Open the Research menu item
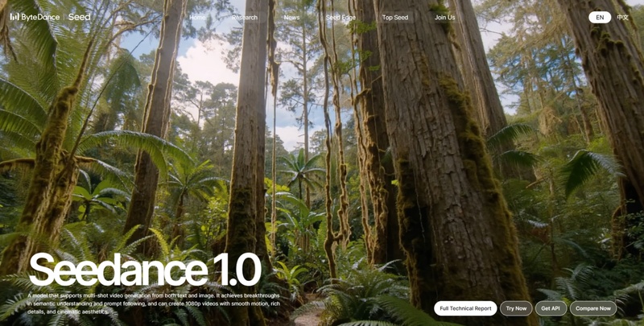644x326 pixels. click(x=245, y=18)
